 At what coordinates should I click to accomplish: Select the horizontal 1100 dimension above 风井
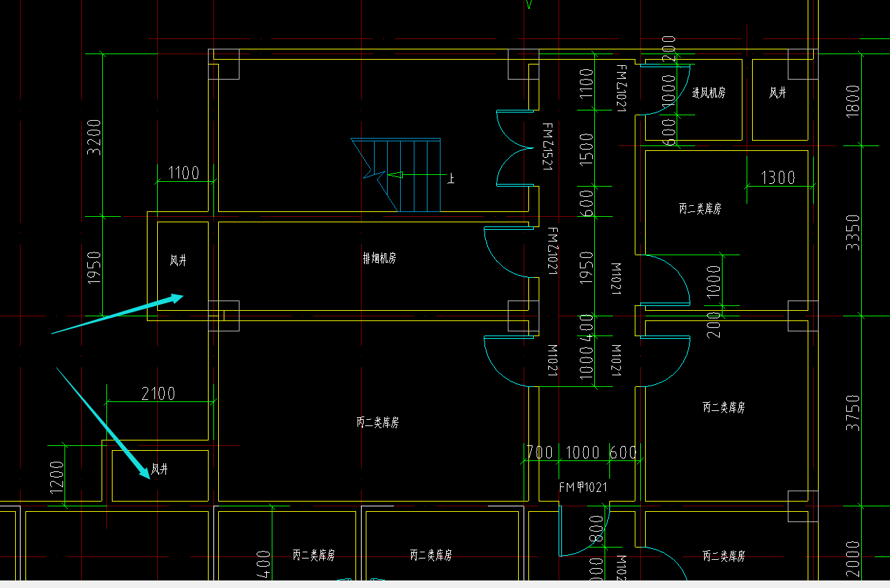[183, 172]
